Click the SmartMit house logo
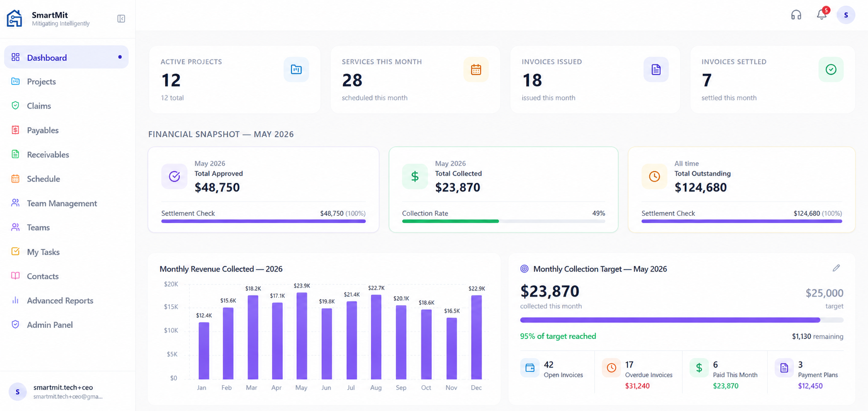The width and height of the screenshot is (868, 411). 14,19
